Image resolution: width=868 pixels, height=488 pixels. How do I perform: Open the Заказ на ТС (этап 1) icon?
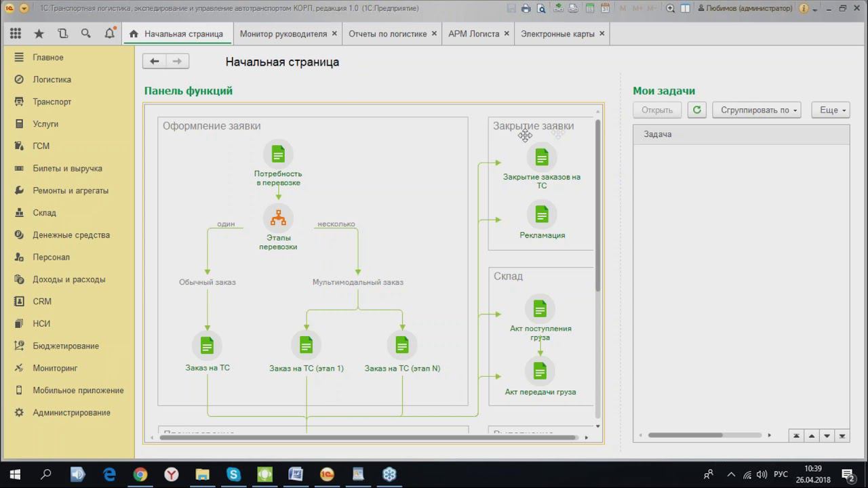(306, 346)
